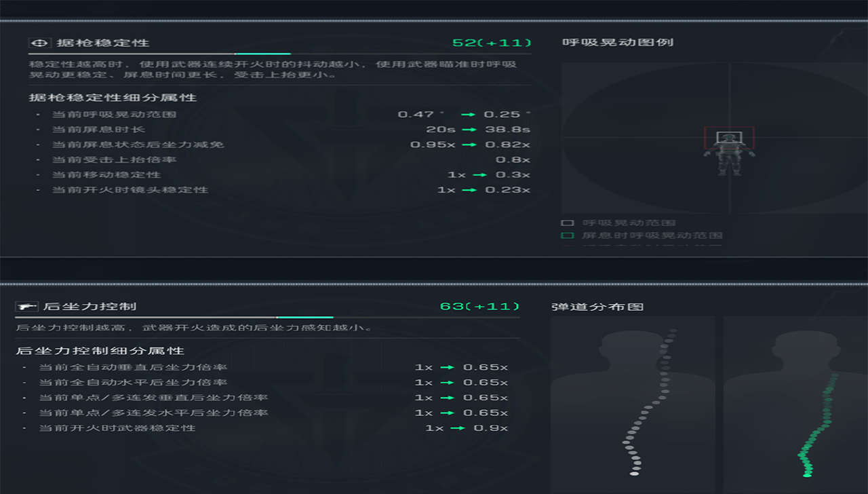
Task: Click the 当前呼吸晃动范围 attribute row
Action: click(114, 115)
